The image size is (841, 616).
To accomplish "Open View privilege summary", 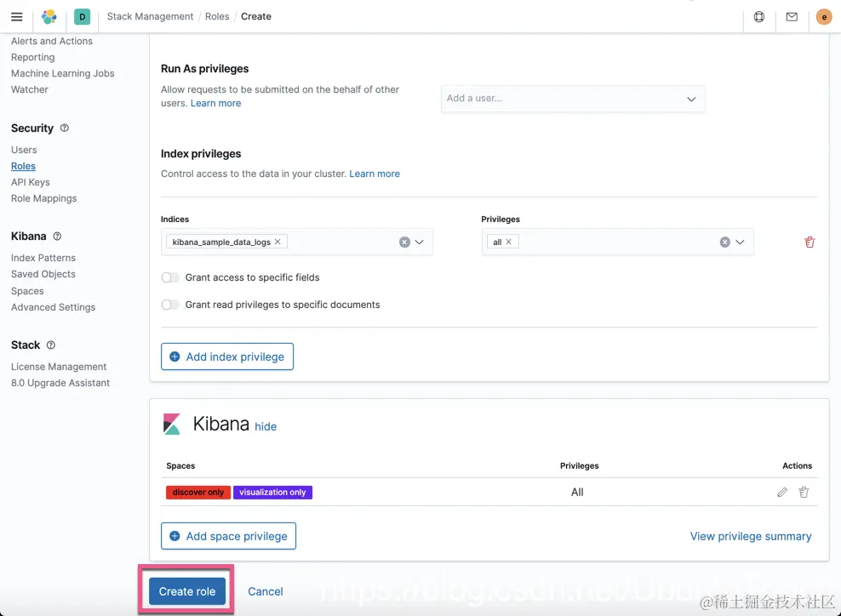I will coord(751,536).
